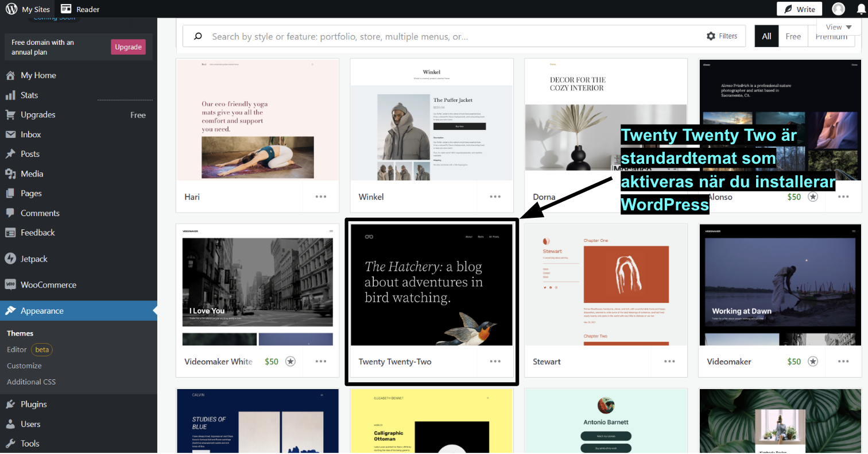Open the Reader icon
The width and height of the screenshot is (868, 454).
tap(66, 9)
